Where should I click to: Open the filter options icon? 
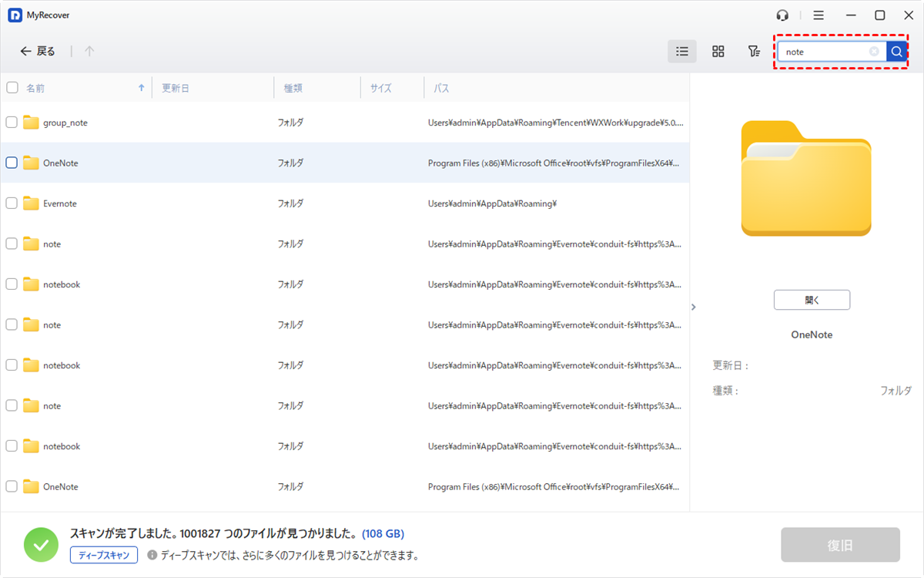(x=754, y=52)
